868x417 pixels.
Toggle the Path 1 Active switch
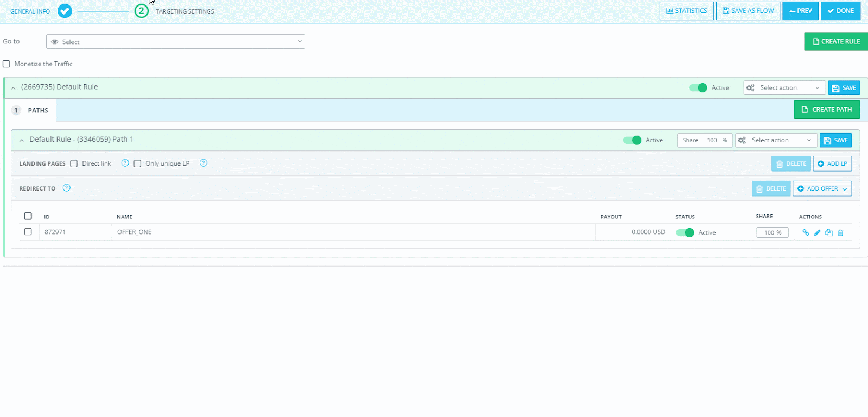pyautogui.click(x=632, y=140)
